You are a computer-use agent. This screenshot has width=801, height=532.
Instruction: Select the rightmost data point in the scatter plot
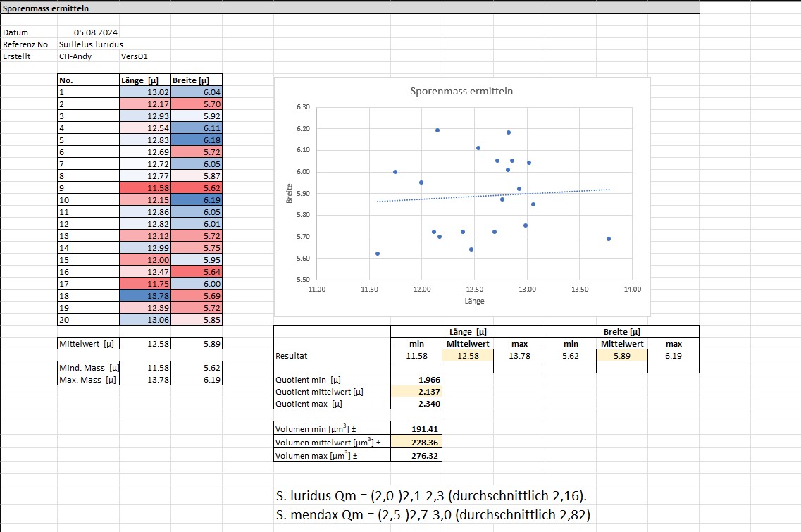coord(608,239)
